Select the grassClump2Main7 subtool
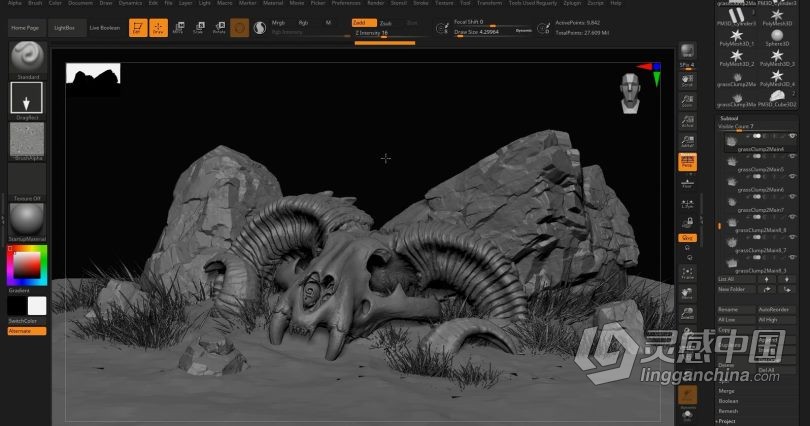 coord(758,203)
